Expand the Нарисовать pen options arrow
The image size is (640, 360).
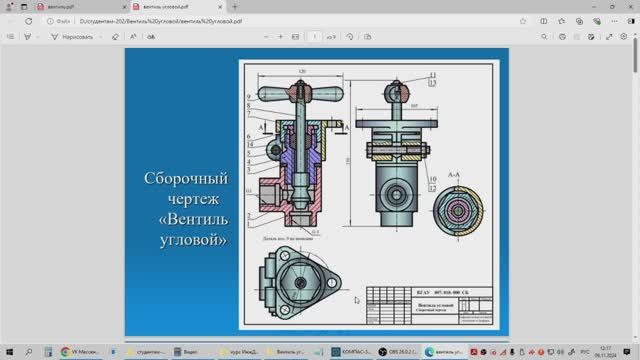pyautogui.click(x=100, y=37)
